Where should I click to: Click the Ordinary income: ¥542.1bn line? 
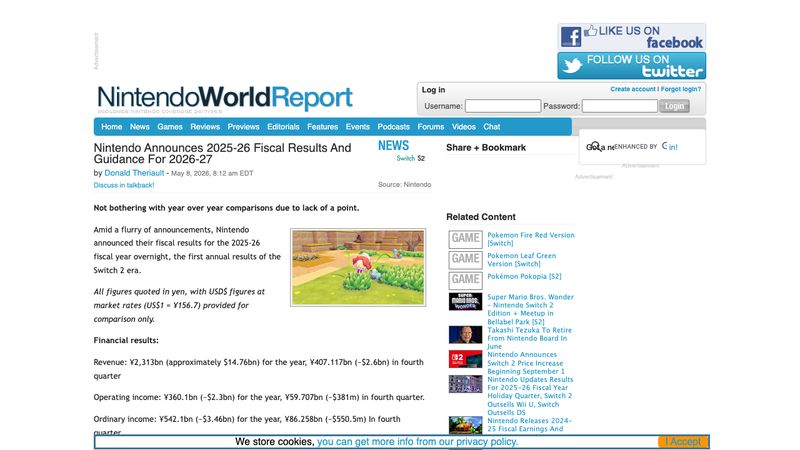click(247, 424)
